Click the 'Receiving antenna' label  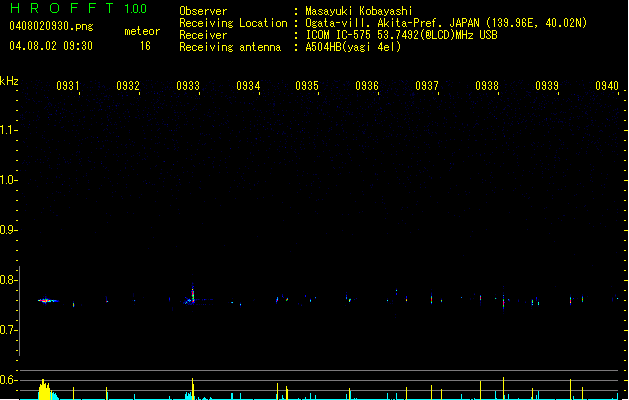tap(230, 47)
